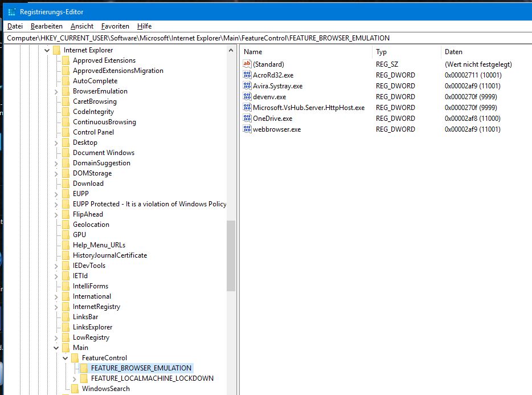Expand the DOMStorage key
Screen dimensions: 532x395
[56, 173]
